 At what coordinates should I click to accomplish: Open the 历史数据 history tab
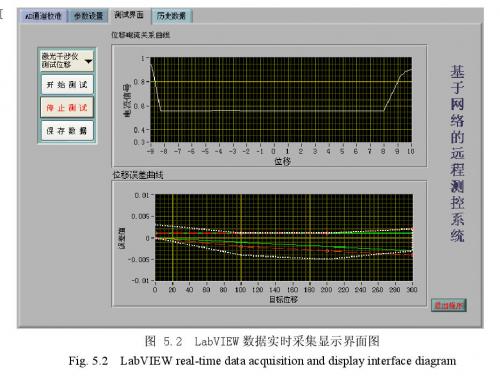171,16
